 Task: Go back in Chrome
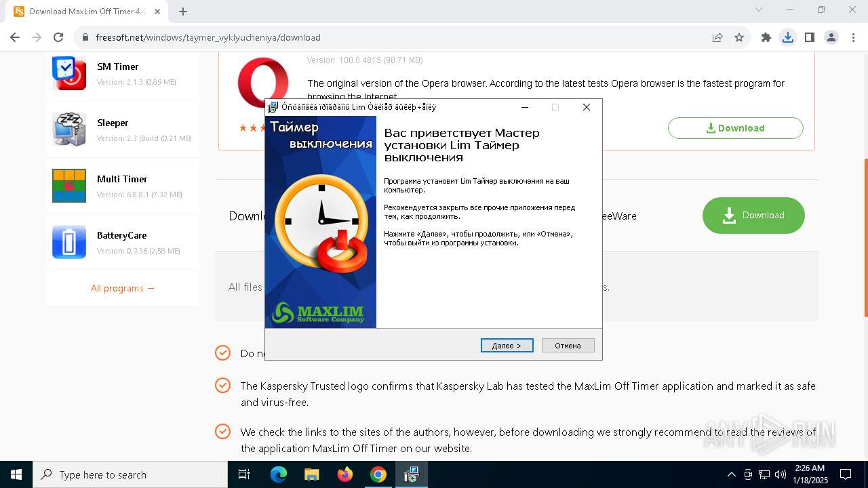tap(15, 37)
